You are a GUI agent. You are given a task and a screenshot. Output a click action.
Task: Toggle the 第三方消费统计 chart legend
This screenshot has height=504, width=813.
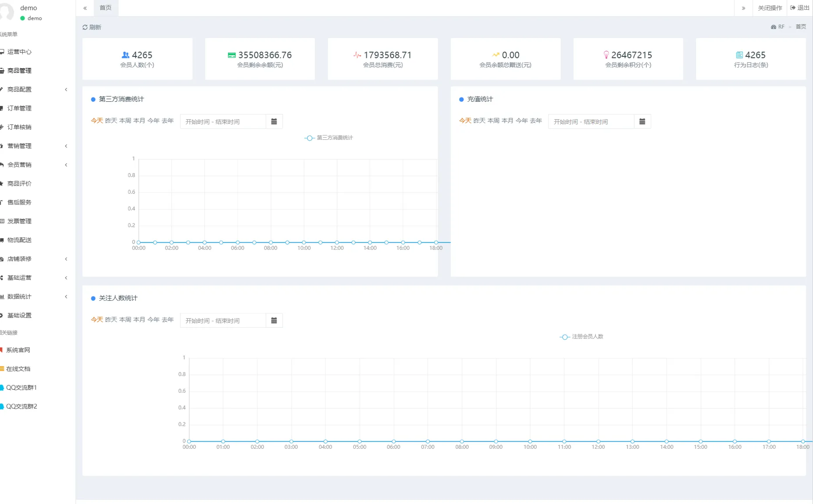tap(329, 138)
